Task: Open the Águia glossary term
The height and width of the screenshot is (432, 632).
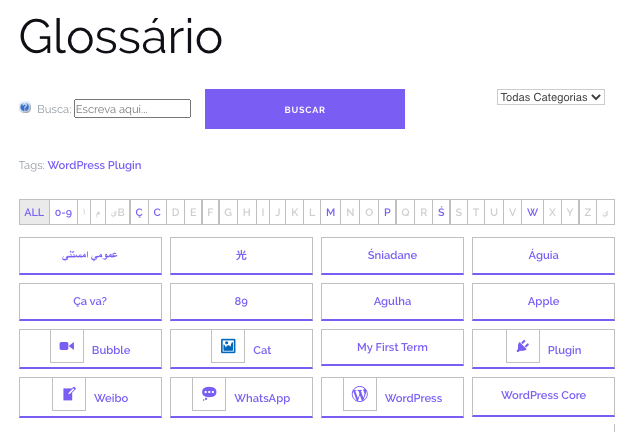Action: click(543, 255)
